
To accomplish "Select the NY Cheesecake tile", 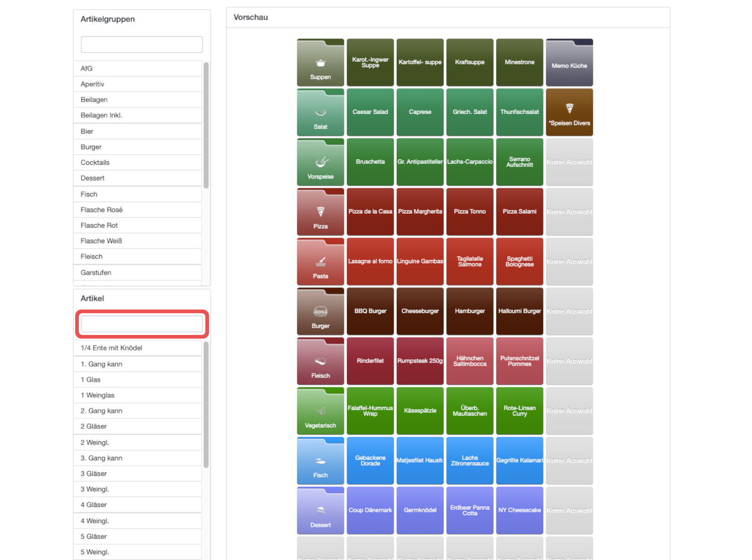I will pyautogui.click(x=520, y=510).
